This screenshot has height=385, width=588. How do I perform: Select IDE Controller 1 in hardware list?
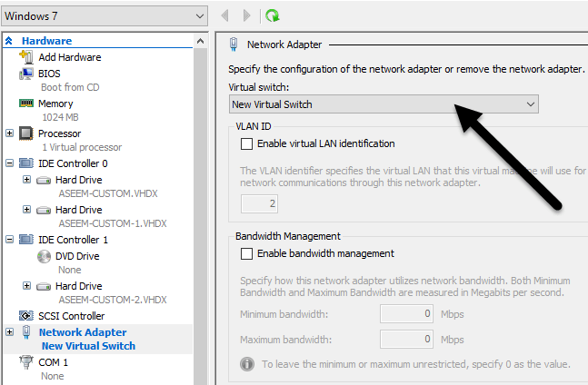(x=73, y=240)
